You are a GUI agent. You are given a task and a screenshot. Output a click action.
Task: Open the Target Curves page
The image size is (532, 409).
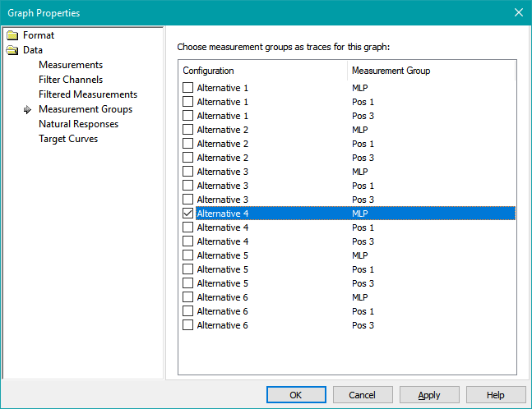tap(68, 139)
